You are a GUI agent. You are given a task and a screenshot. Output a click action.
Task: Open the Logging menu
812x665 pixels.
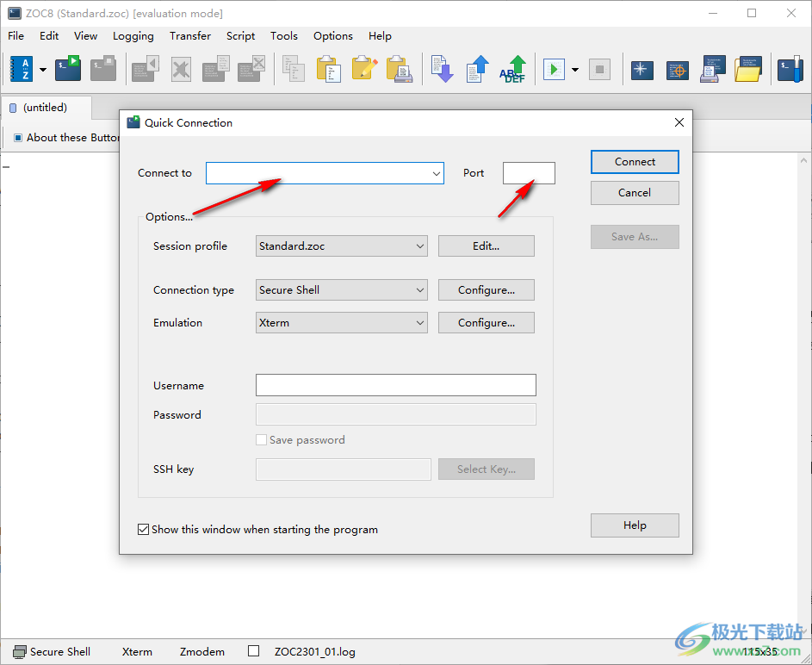tap(133, 35)
